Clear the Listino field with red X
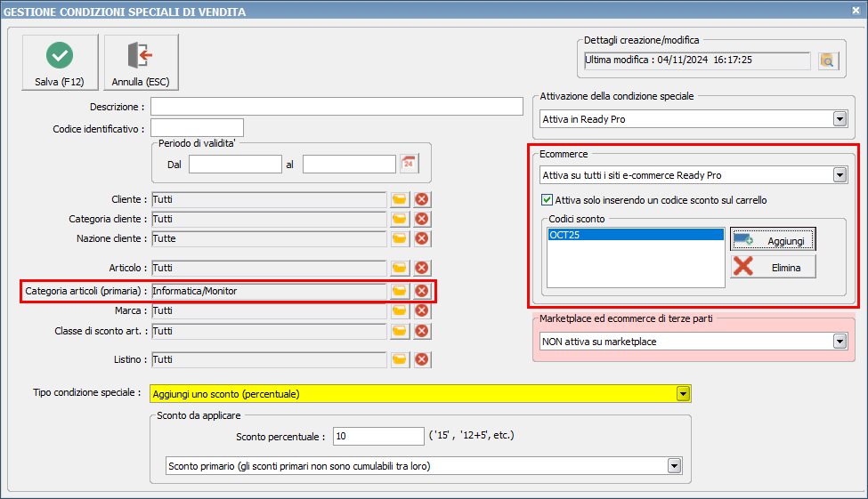Viewport: 868px width, 499px height. [x=422, y=359]
